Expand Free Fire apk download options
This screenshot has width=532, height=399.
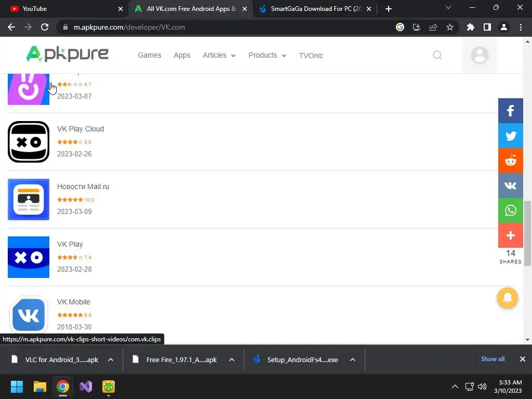(232, 360)
